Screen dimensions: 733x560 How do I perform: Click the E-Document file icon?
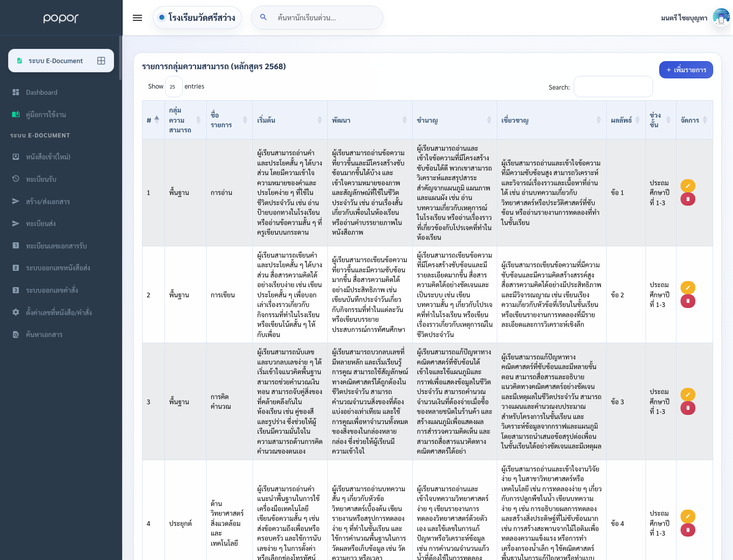click(x=19, y=61)
